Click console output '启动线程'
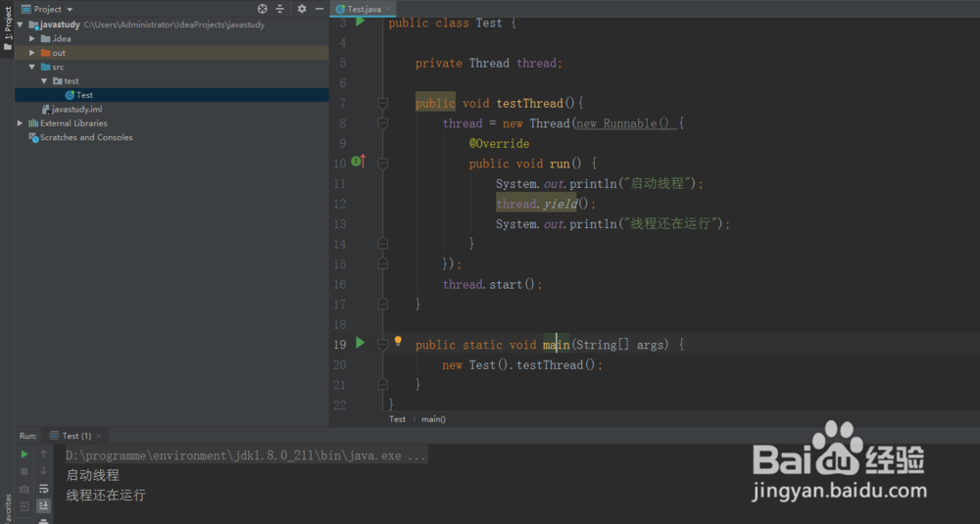Screen dimensions: 980x524 pos(92,475)
